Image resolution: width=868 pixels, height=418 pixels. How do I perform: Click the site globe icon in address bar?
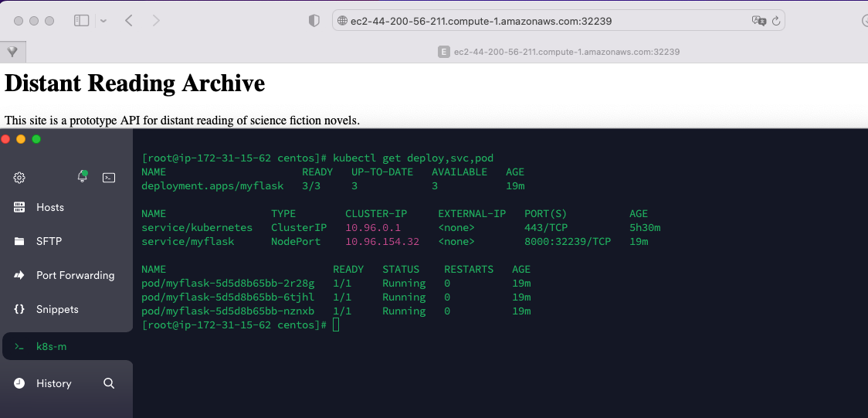[342, 21]
